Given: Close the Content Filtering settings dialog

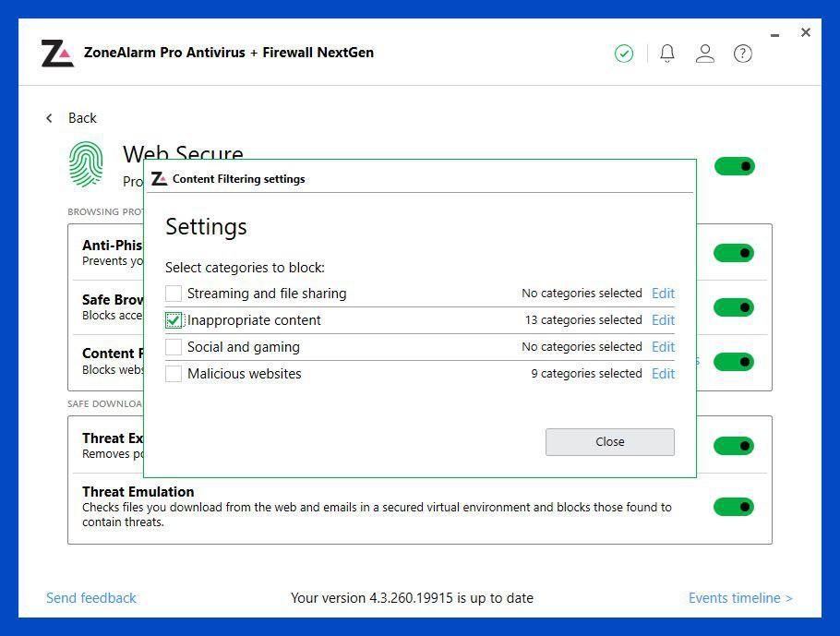Looking at the screenshot, I should tap(610, 442).
